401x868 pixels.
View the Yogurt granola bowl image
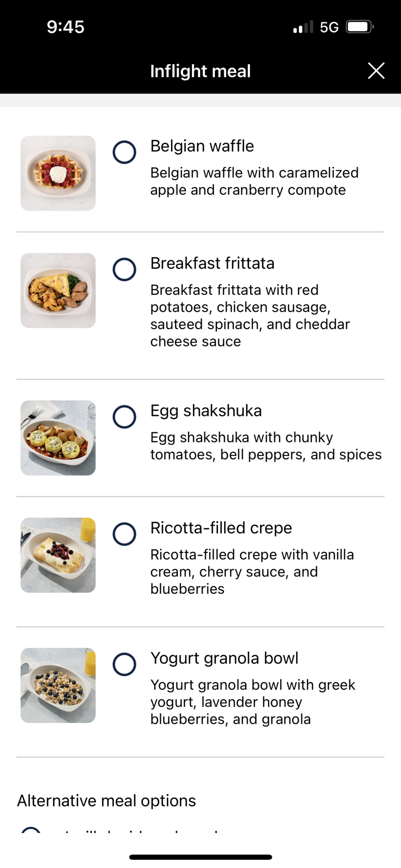tap(58, 685)
